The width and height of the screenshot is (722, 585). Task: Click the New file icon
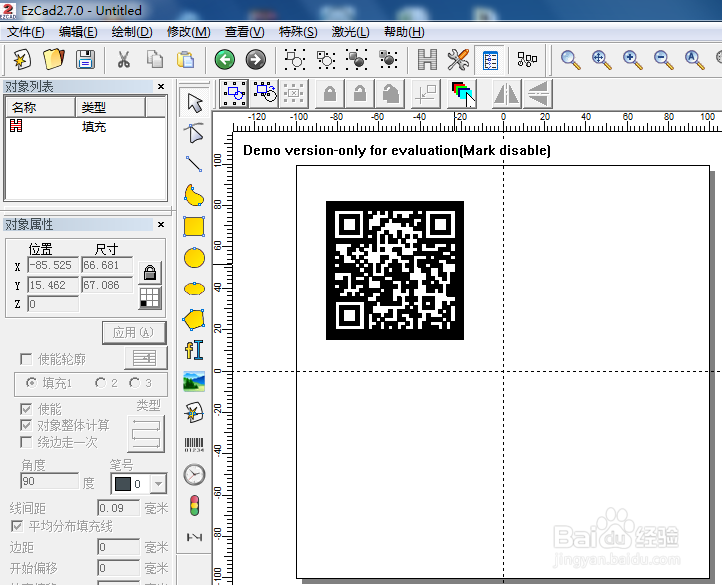click(22, 59)
